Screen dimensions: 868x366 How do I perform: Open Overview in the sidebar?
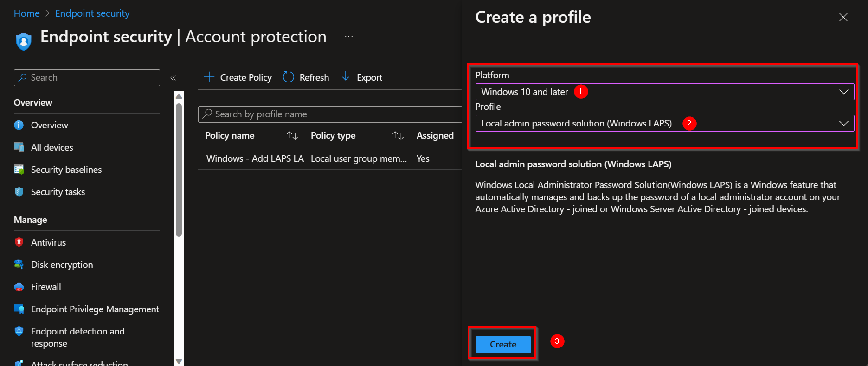coord(49,125)
